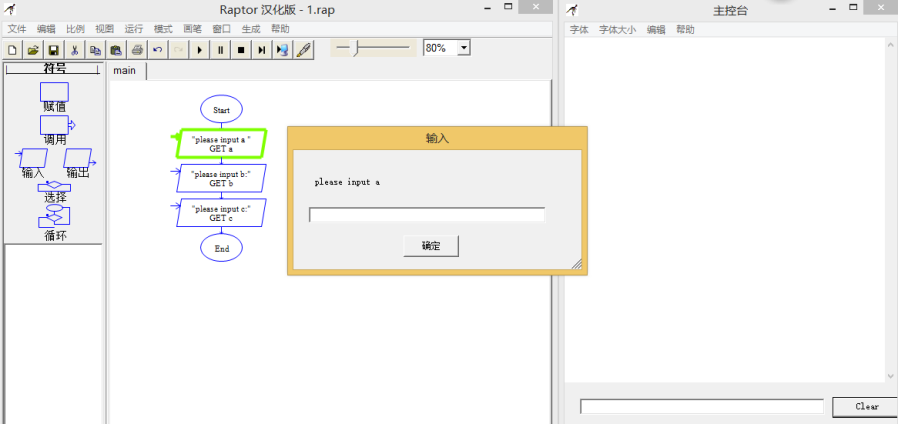Open the 模式 mode menu
Viewport: 898px width, 425px height.
(163, 29)
